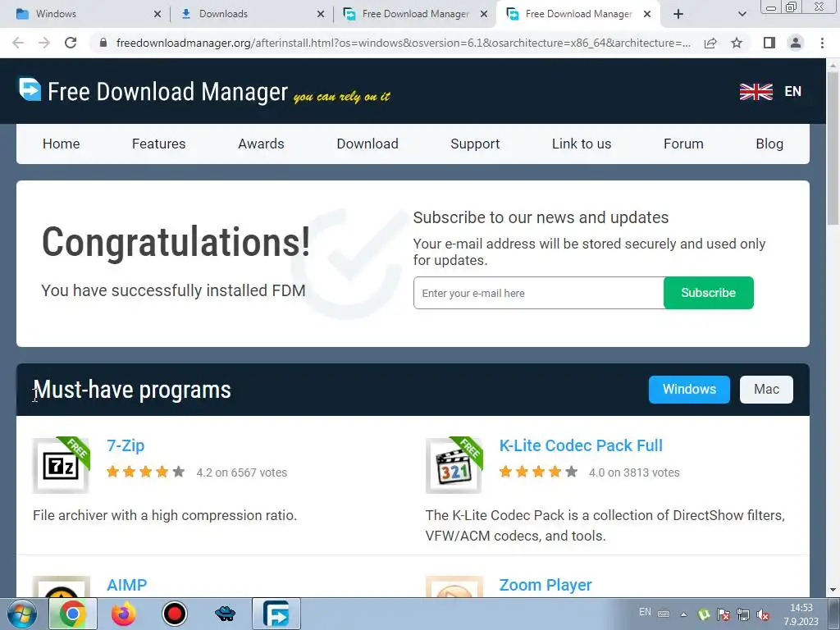Open a new browser tab
840x630 pixels.
coord(678,14)
